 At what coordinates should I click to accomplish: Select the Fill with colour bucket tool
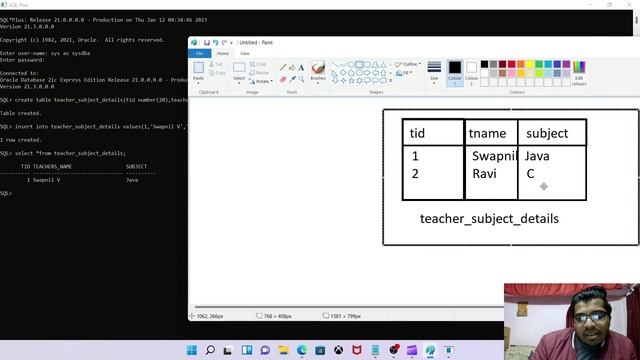pos(292,68)
